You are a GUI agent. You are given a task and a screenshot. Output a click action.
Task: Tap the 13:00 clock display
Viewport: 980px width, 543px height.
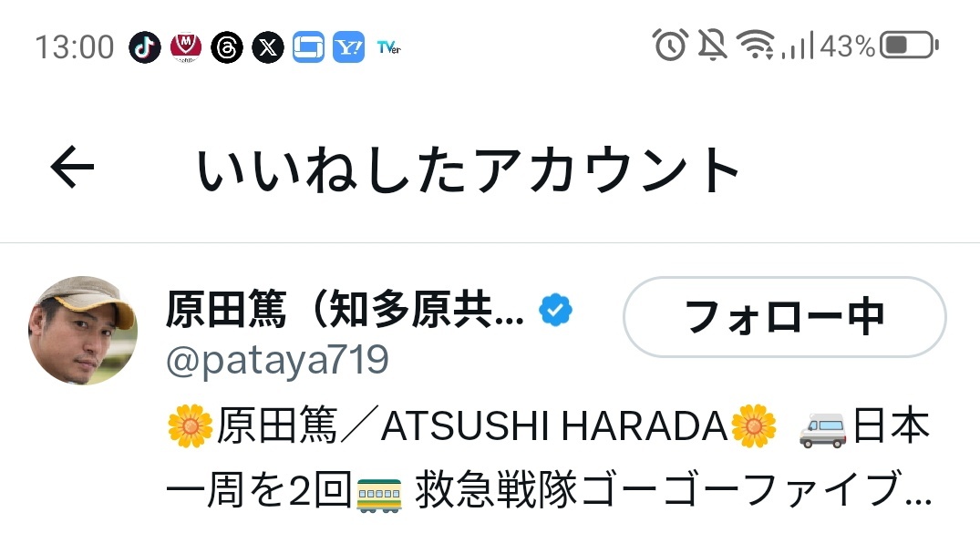[x=75, y=47]
